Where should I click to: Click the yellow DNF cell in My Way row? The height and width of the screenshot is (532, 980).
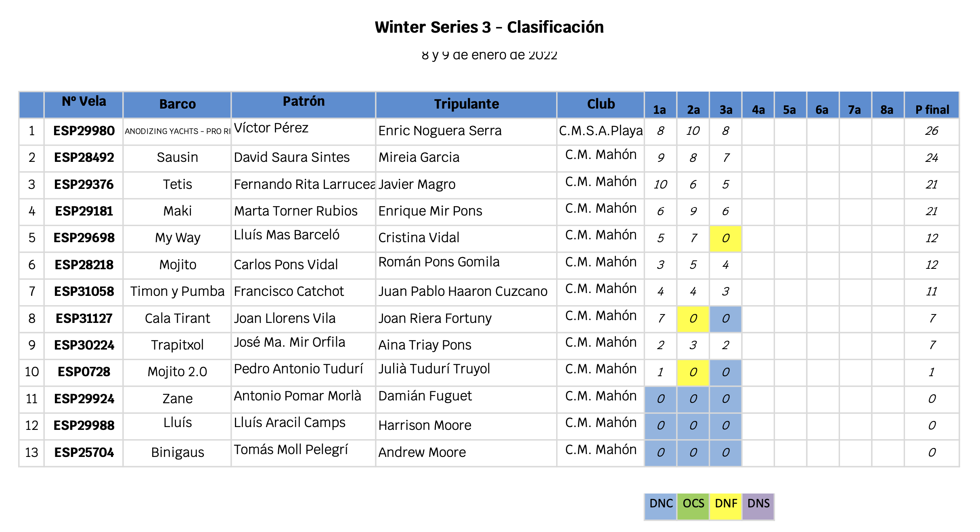coord(726,239)
